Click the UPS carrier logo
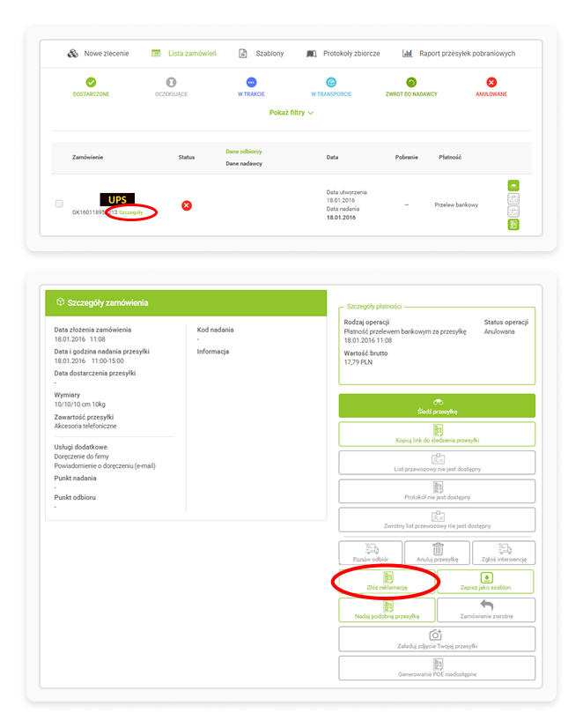Image resolution: width=583 pixels, height=728 pixels. coord(117,200)
